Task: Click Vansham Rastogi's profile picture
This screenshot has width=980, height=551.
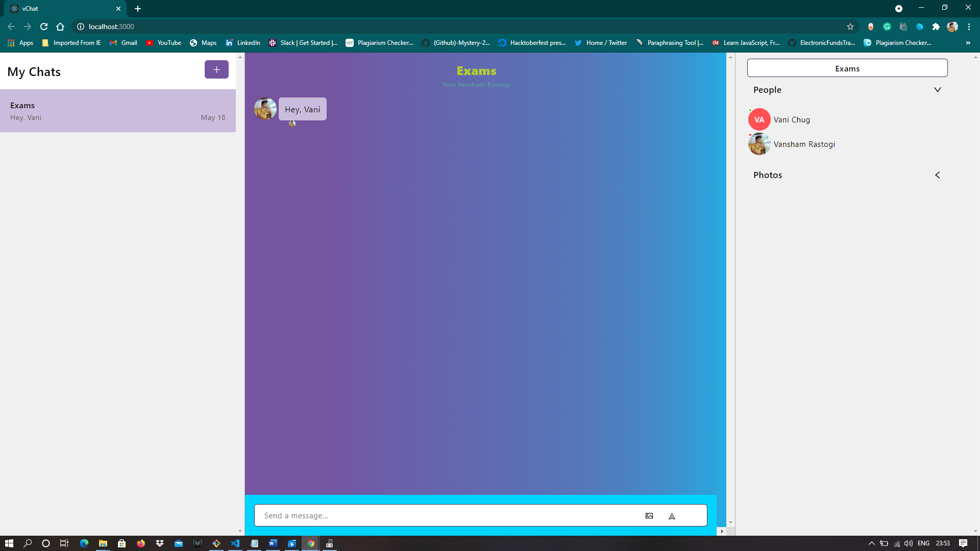Action: (x=759, y=144)
